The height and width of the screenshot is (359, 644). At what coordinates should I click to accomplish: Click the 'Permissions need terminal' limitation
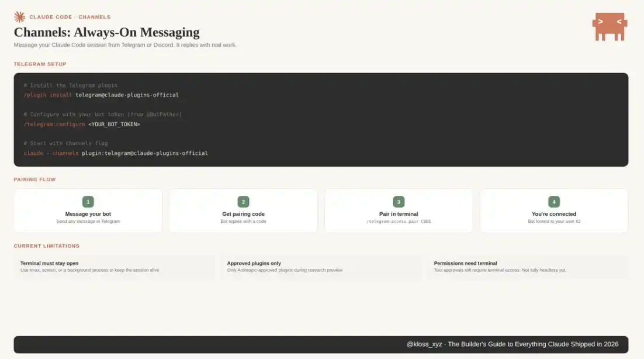pyautogui.click(x=465, y=263)
